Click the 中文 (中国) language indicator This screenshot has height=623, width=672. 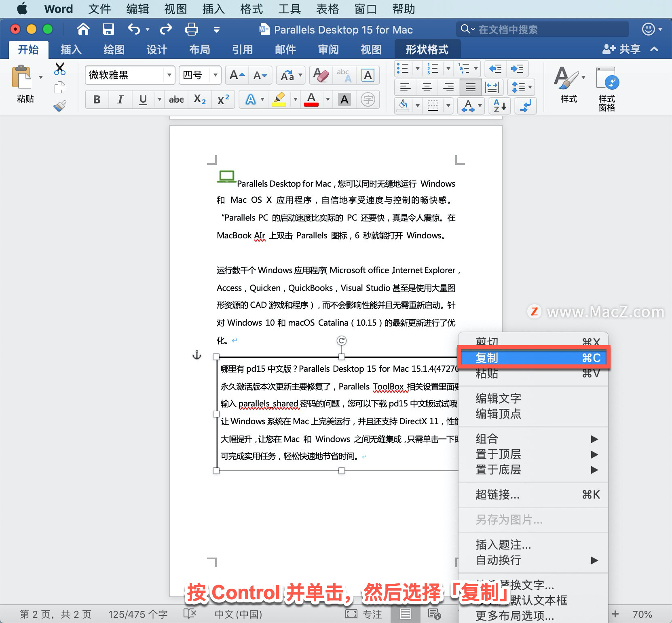click(x=238, y=614)
